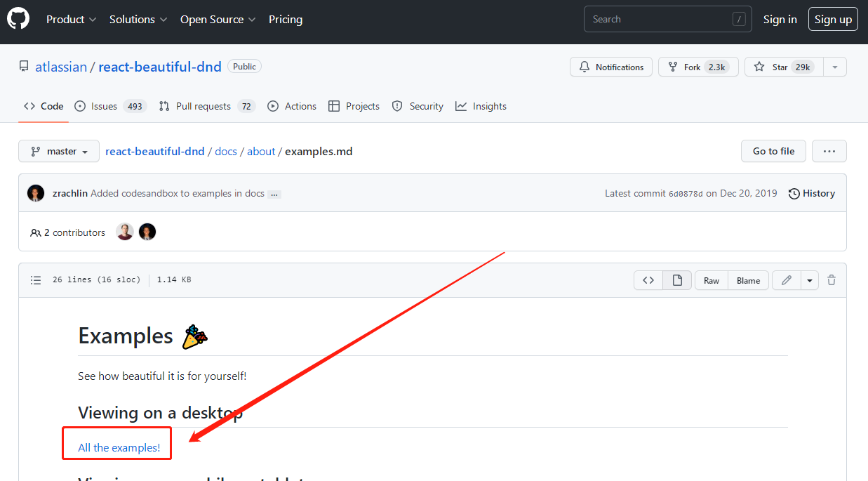
Task: View commit History
Action: pyautogui.click(x=812, y=193)
